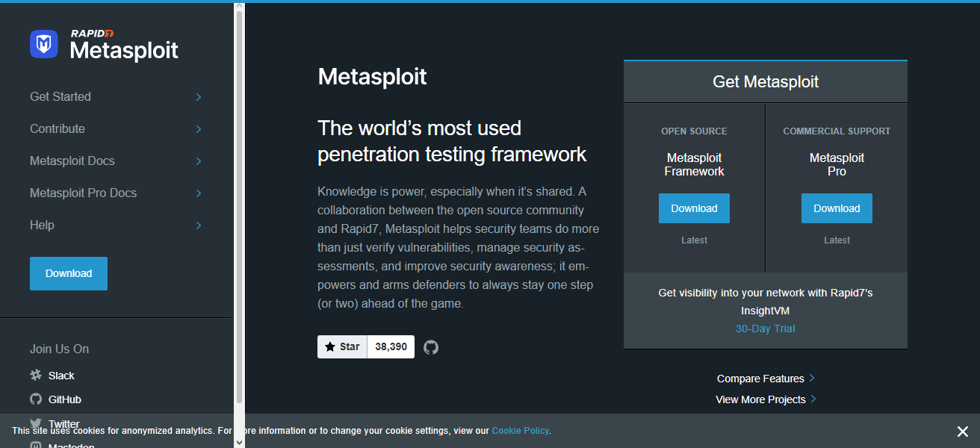
Task: Click Latest under Metasploit Pro download
Action: [837, 240]
